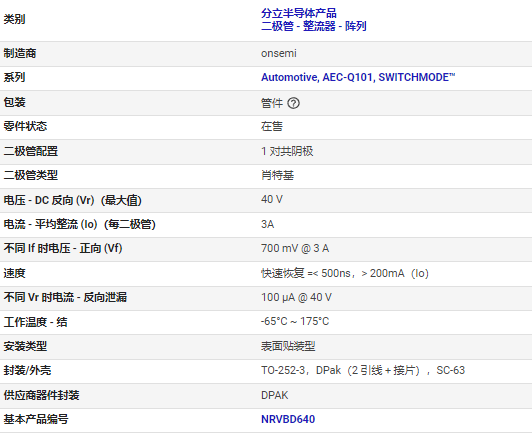Select the 700 mV @ 3 A forward voltage

tap(295, 248)
